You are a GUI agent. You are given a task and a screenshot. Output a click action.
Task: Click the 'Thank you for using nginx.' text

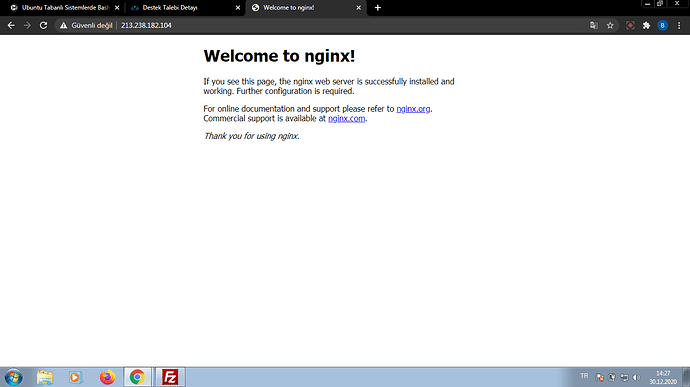[251, 136]
